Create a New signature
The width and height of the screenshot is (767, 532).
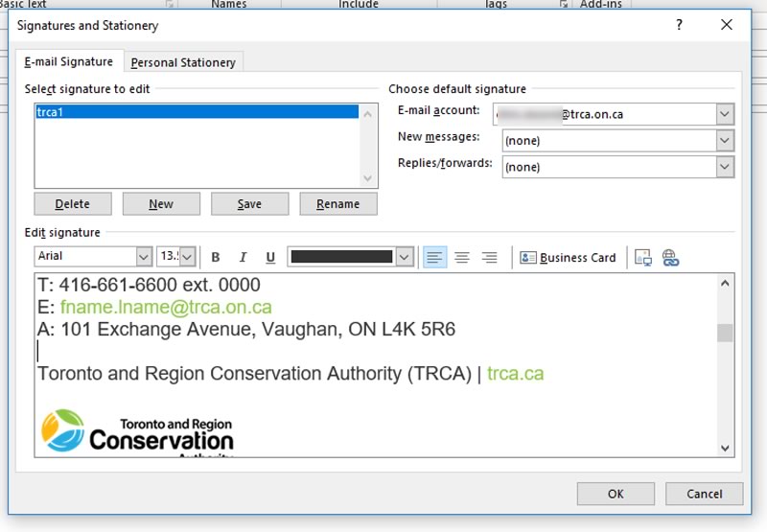161,204
